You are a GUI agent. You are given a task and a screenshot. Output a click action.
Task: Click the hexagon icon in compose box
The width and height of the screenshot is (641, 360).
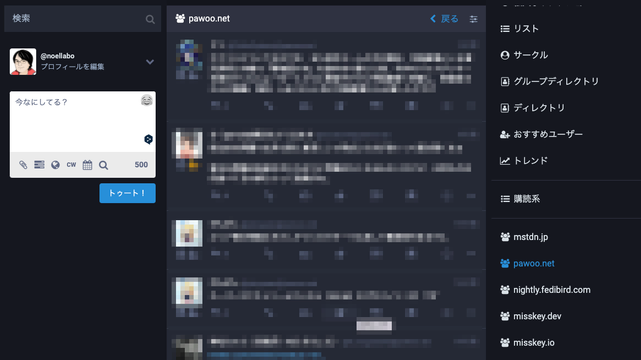click(x=148, y=139)
